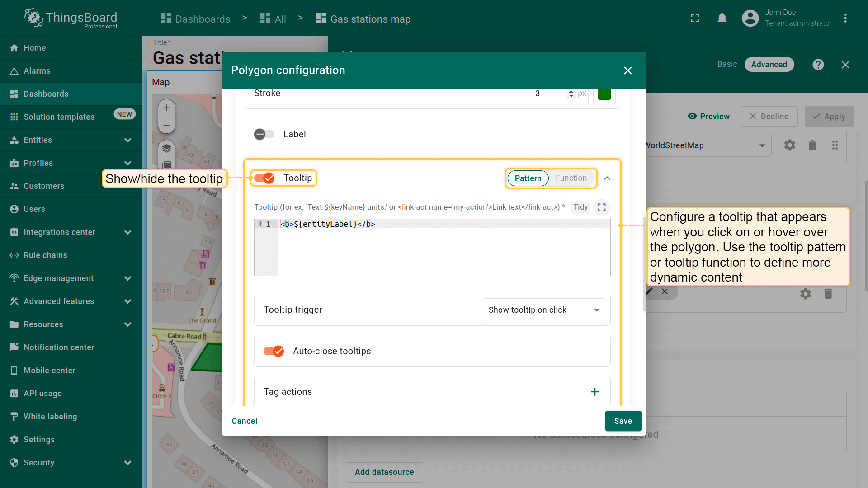Screen dimensions: 868x488
Task: Click the tooltip pattern code editor
Action: [x=443, y=248]
